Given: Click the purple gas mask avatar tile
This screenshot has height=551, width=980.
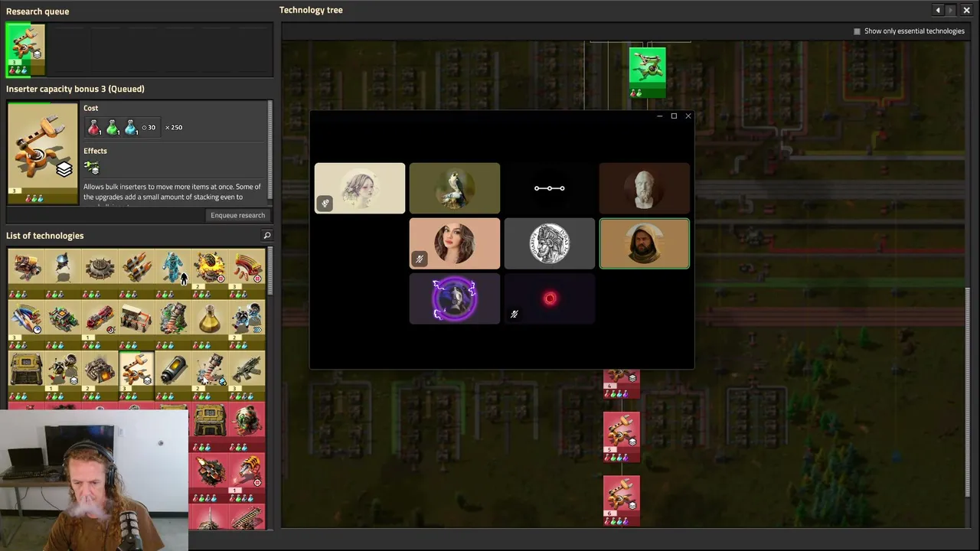Looking at the screenshot, I should 455,298.
